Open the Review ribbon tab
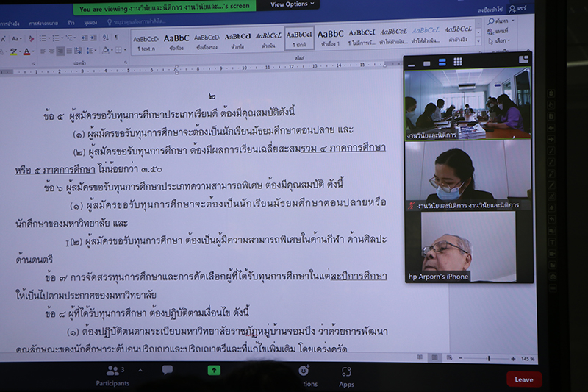588x392 pixels. 71,23
